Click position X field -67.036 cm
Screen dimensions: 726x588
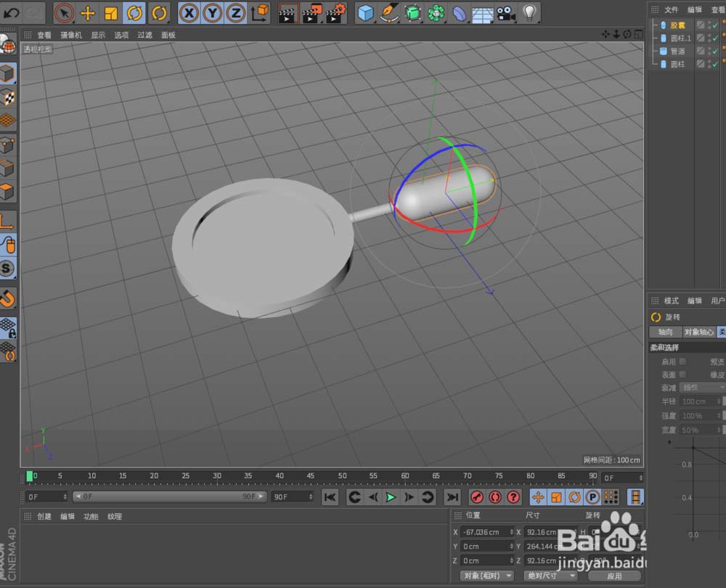coord(487,532)
